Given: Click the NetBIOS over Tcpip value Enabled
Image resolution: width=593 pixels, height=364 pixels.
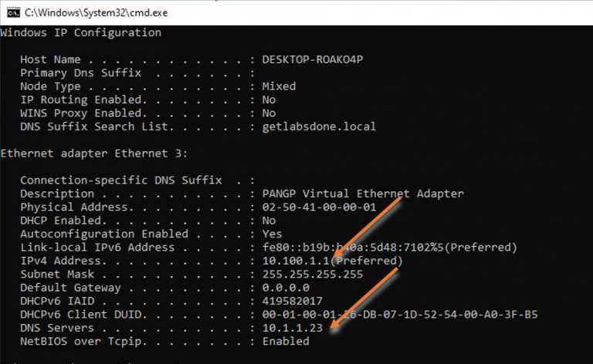Looking at the screenshot, I should pos(286,341).
